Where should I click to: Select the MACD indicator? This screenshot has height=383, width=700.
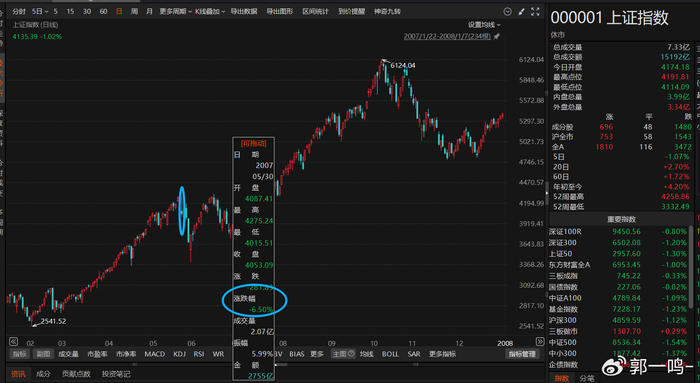pos(155,354)
